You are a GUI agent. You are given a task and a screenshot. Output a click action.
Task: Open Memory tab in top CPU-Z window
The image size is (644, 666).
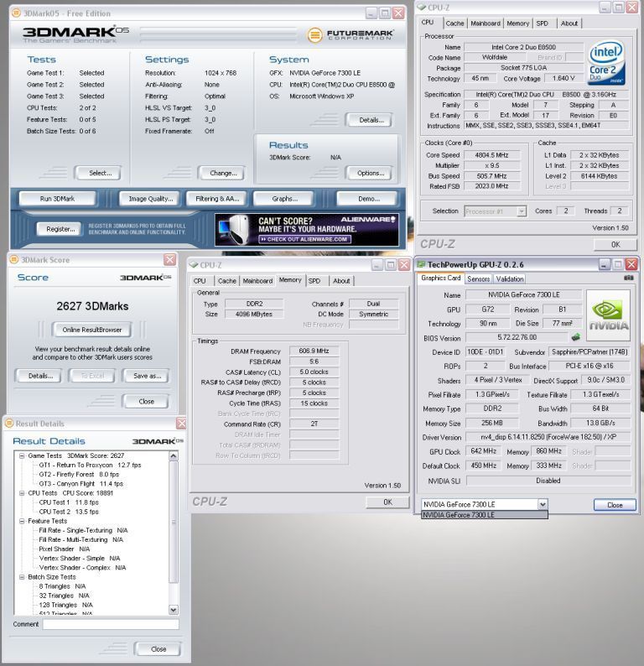(518, 23)
